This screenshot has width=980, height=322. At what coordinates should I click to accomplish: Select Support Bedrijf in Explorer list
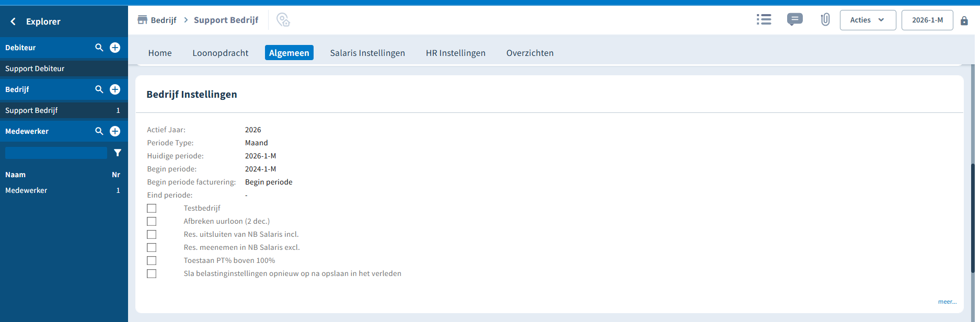(64, 110)
